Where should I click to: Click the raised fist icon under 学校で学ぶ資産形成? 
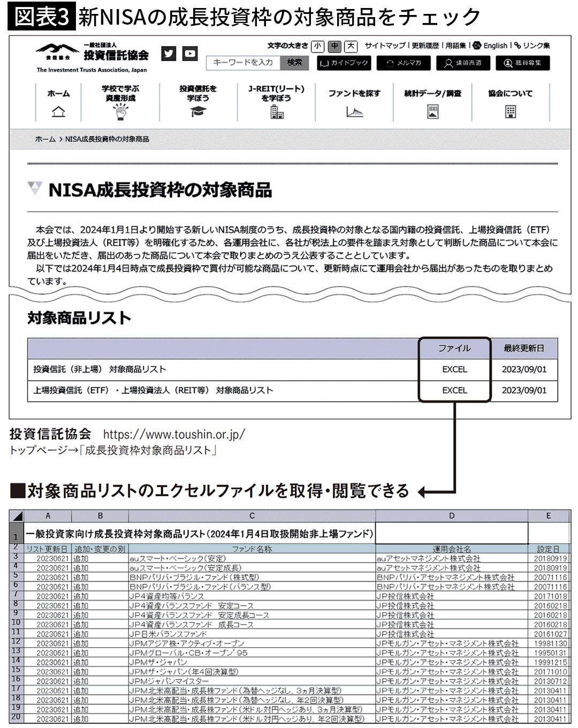tap(120, 111)
